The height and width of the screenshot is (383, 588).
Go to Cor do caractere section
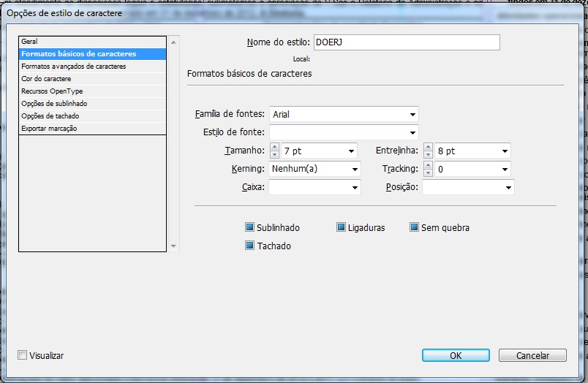[x=46, y=79]
